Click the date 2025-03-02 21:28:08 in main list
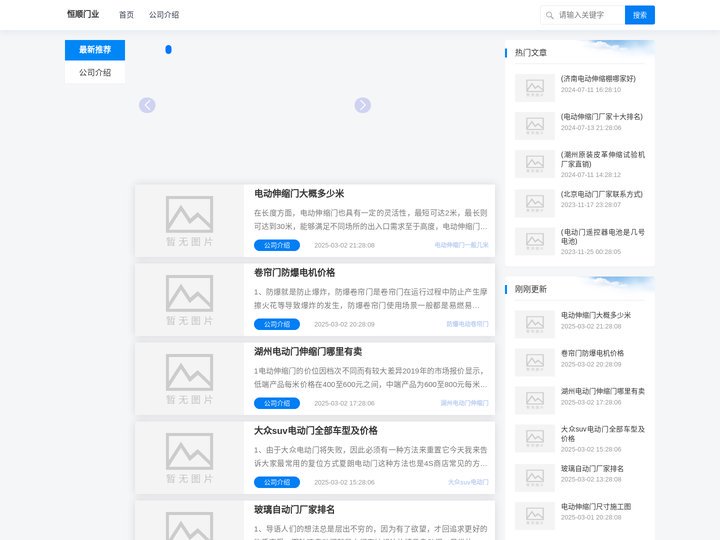Screen dimensions: 720x540 (344, 245)
